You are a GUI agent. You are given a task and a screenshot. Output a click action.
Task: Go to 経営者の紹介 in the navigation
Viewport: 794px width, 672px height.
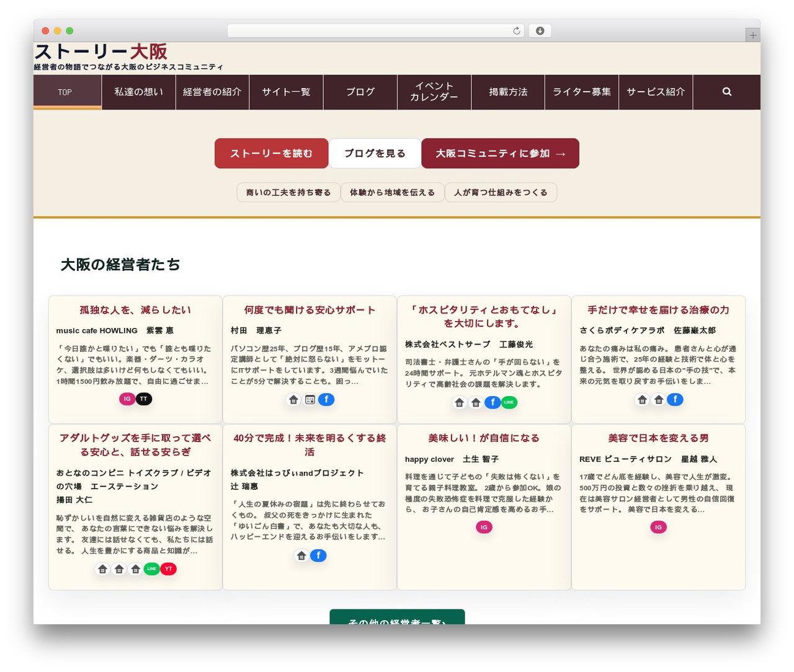point(212,92)
